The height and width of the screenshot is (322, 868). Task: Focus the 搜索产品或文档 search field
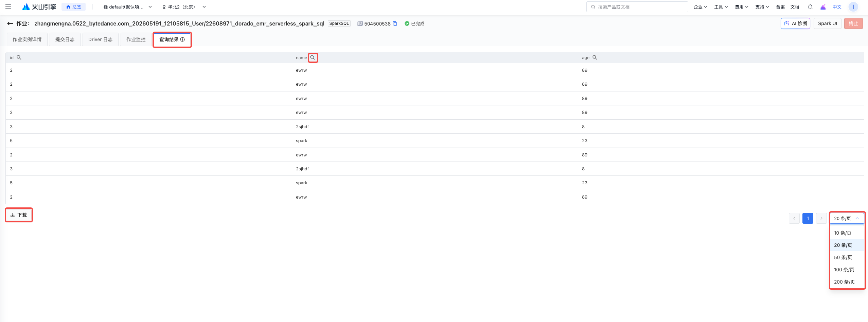[x=637, y=7]
